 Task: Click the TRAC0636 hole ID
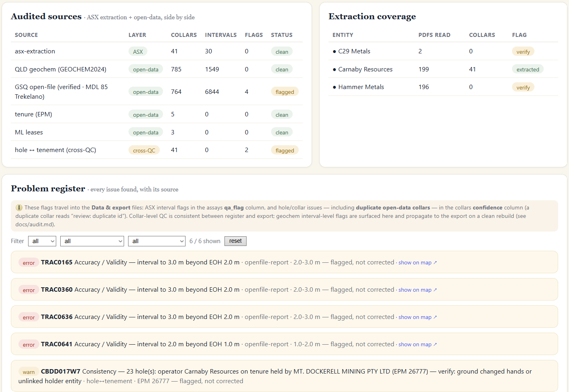tap(57, 317)
